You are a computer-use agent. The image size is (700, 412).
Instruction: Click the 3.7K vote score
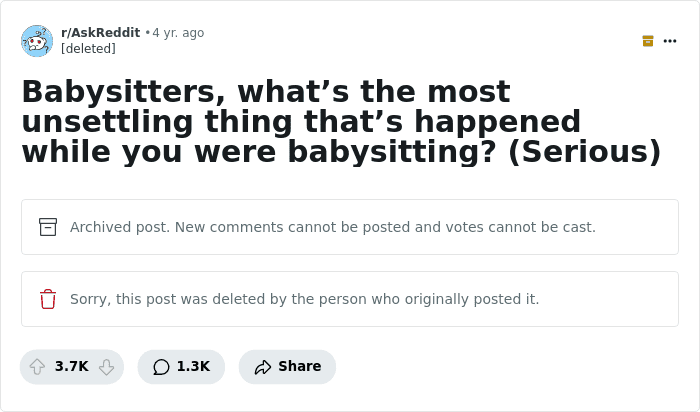(x=72, y=367)
